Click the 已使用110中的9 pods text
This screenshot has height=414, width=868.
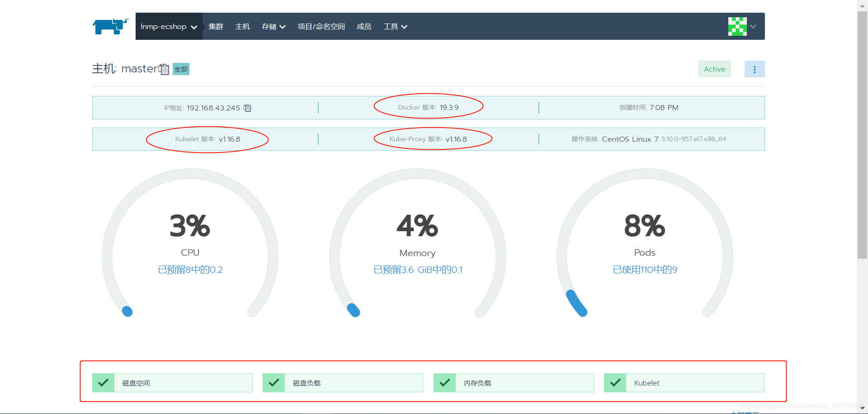(x=645, y=270)
